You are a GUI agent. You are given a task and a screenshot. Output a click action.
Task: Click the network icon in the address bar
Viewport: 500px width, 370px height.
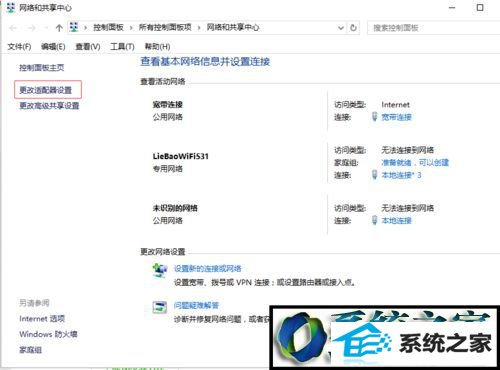pyautogui.click(x=74, y=27)
